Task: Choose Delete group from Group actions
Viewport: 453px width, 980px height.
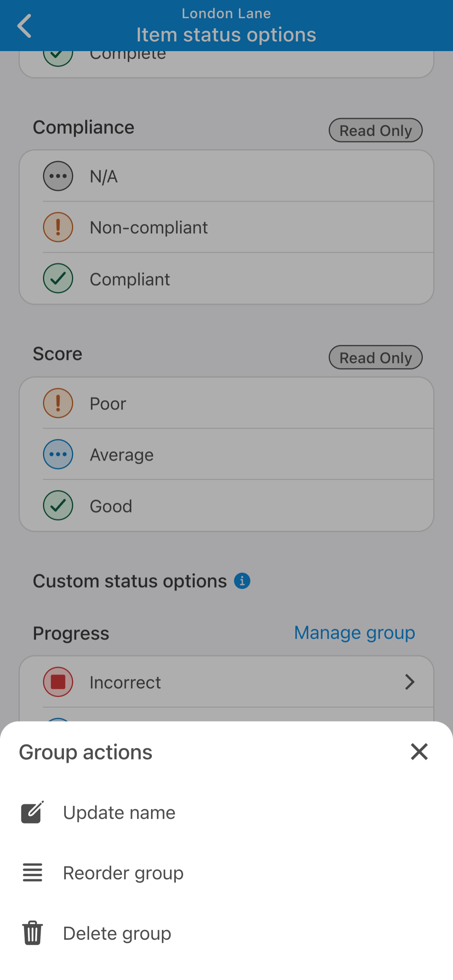Action: pos(117,933)
